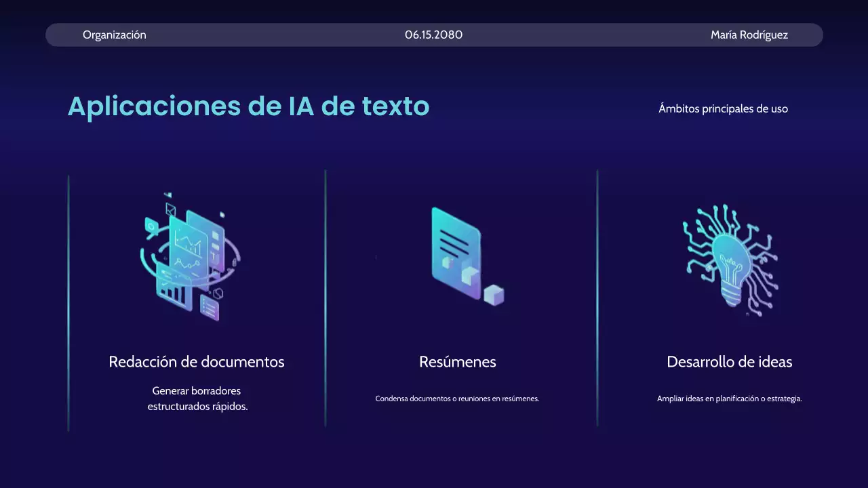Click the Generar borradores estructurados description text
Screen dimensions: 868x488
pos(197,399)
